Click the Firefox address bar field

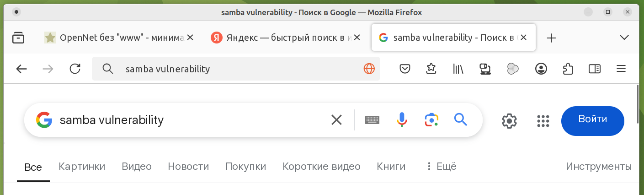(x=238, y=69)
